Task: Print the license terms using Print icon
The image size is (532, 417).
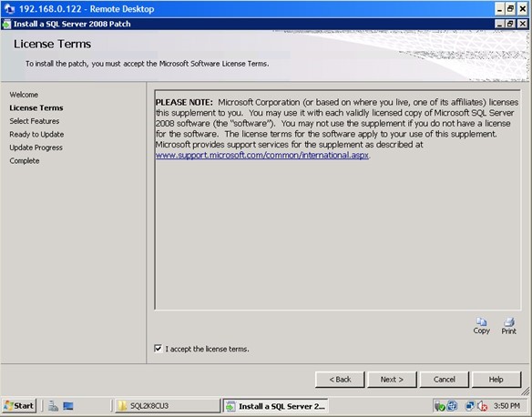Action: [x=508, y=326]
